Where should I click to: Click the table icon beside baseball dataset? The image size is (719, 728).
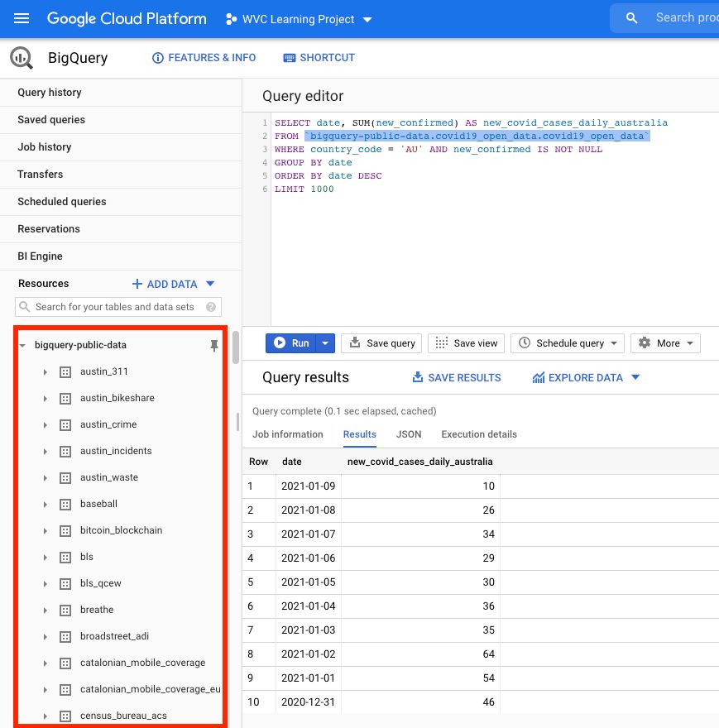[65, 504]
